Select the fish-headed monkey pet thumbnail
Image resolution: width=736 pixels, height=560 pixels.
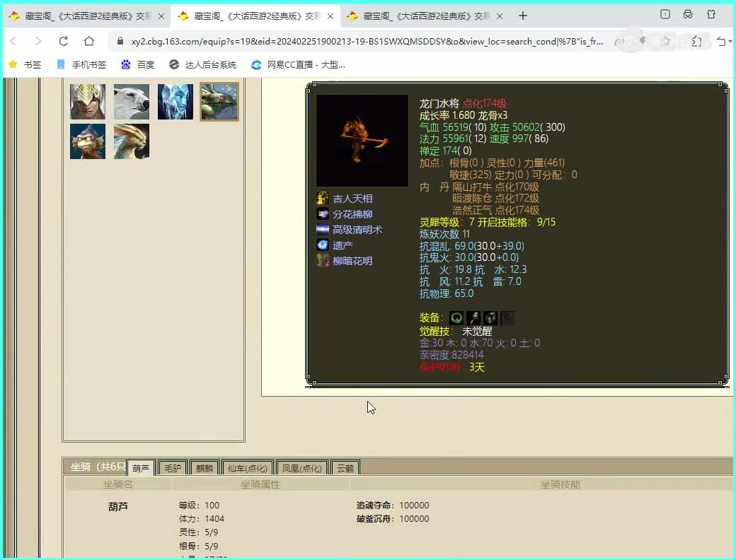click(88, 141)
